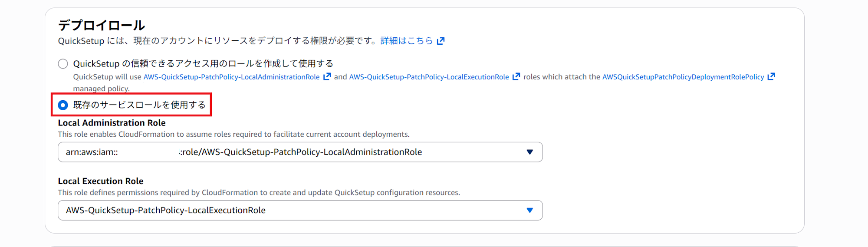868x247 pixels.
Task: Select the 既存のサービスロールを使用する radio button
Action: (x=63, y=105)
